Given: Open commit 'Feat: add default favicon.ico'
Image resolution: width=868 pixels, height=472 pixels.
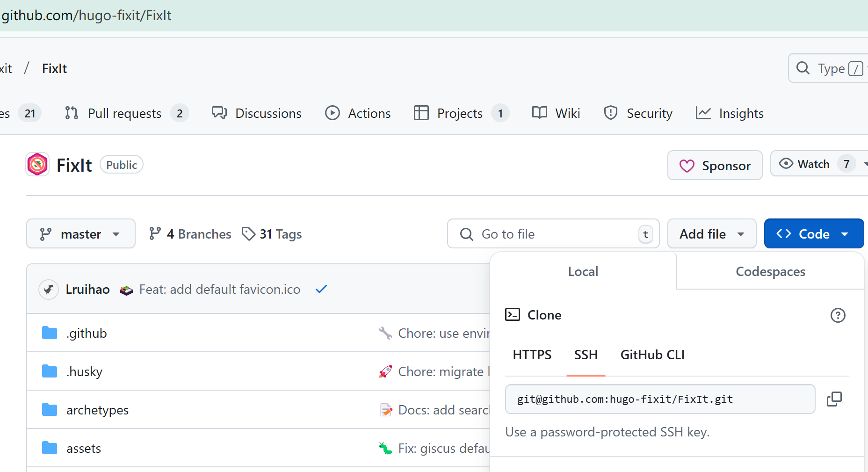Looking at the screenshot, I should point(220,289).
